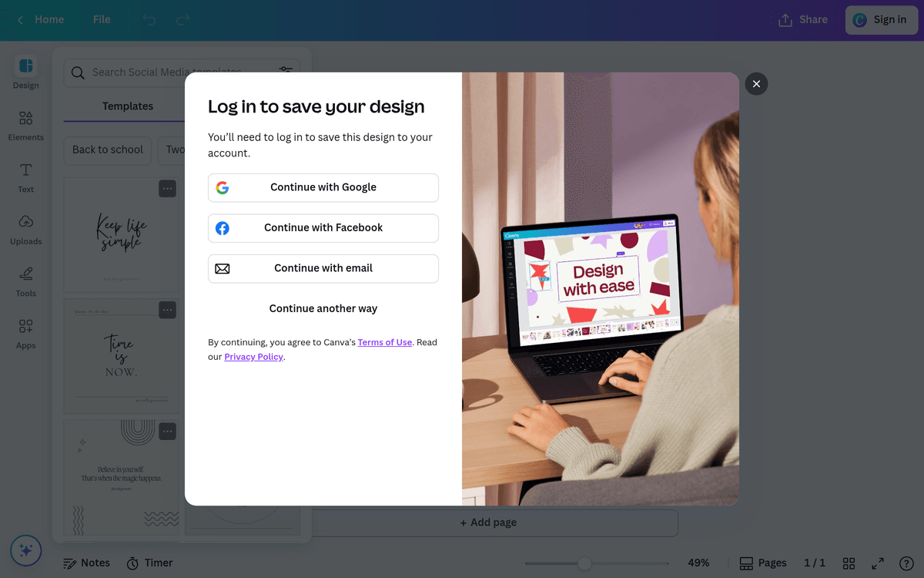Open the 49% zoom level menu
Screen dimensions: 924x578
tap(698, 563)
